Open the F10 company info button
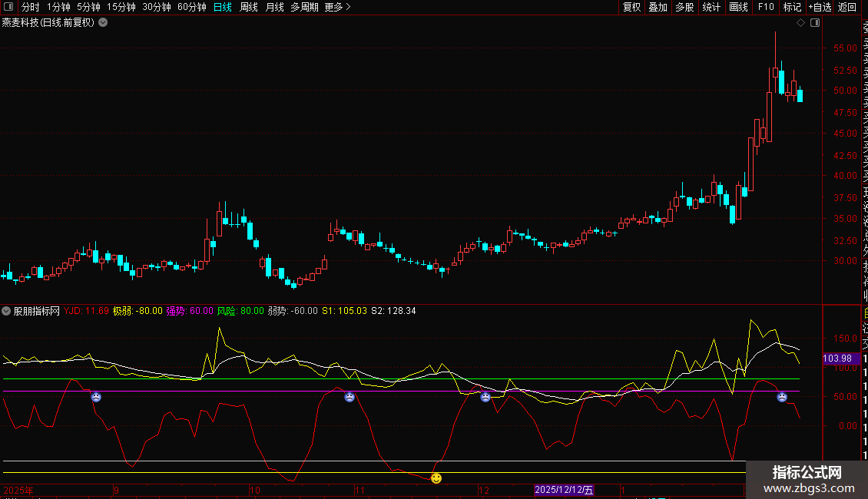 pyautogui.click(x=766, y=7)
